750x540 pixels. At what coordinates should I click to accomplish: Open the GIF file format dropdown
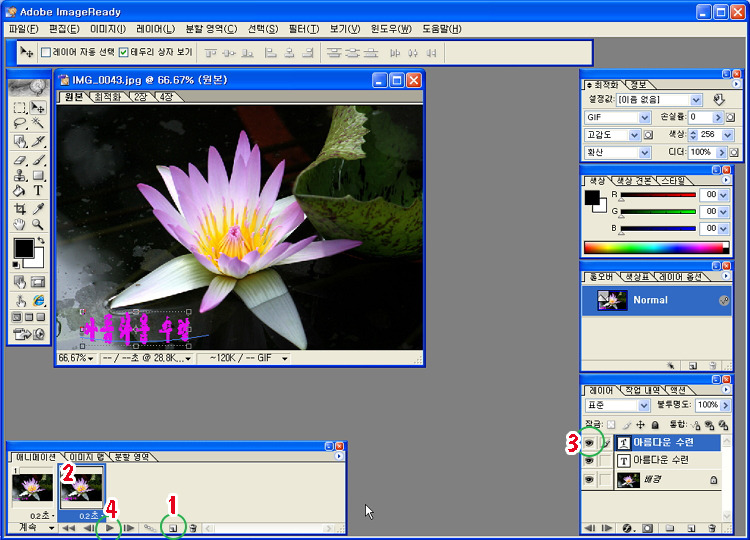[645, 117]
